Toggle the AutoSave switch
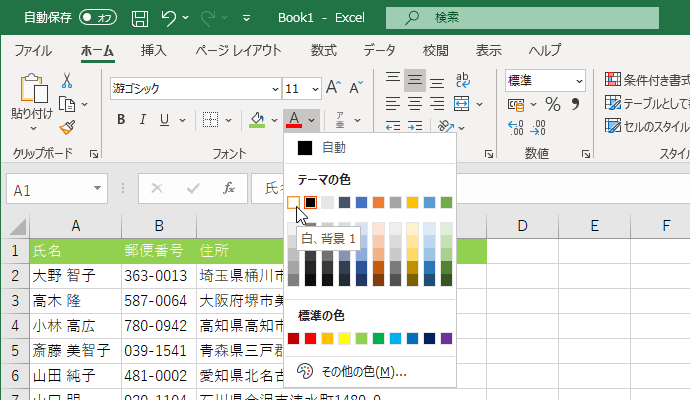The width and height of the screenshot is (690, 400). pyautogui.click(x=98, y=17)
